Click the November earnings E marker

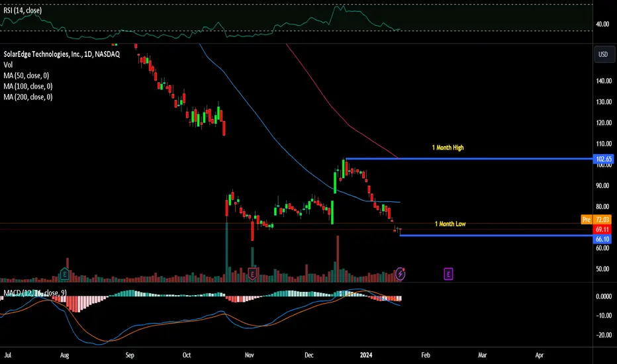tap(252, 273)
